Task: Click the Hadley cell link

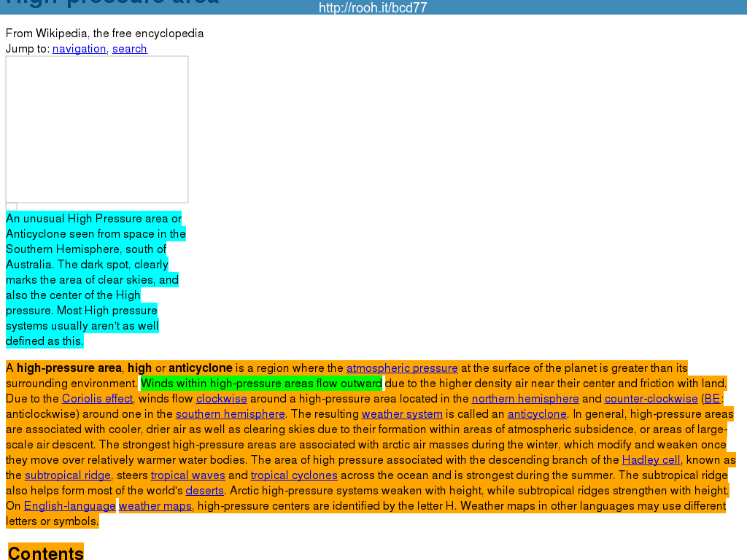Action: (x=651, y=460)
